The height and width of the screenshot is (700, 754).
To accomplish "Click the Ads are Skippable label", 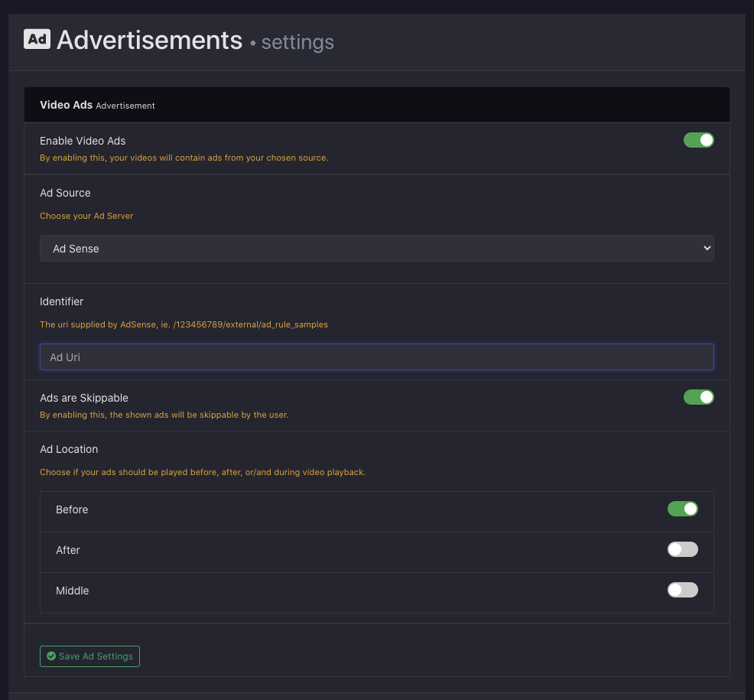I will tap(84, 398).
